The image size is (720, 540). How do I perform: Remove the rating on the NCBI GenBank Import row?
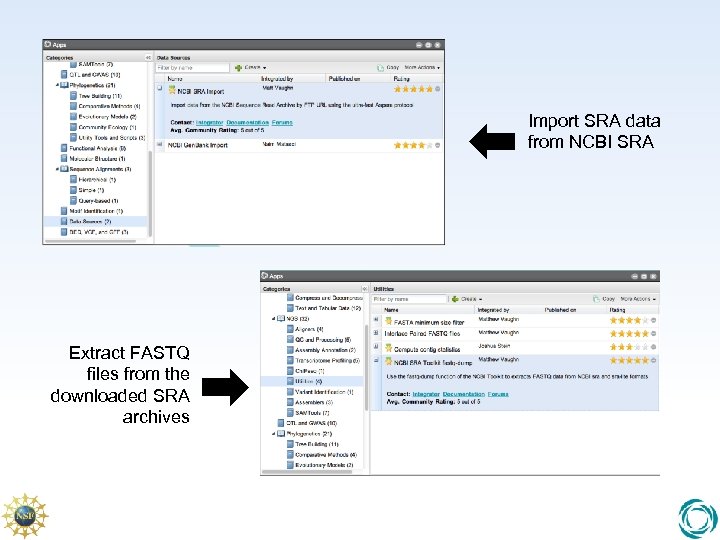click(x=438, y=146)
